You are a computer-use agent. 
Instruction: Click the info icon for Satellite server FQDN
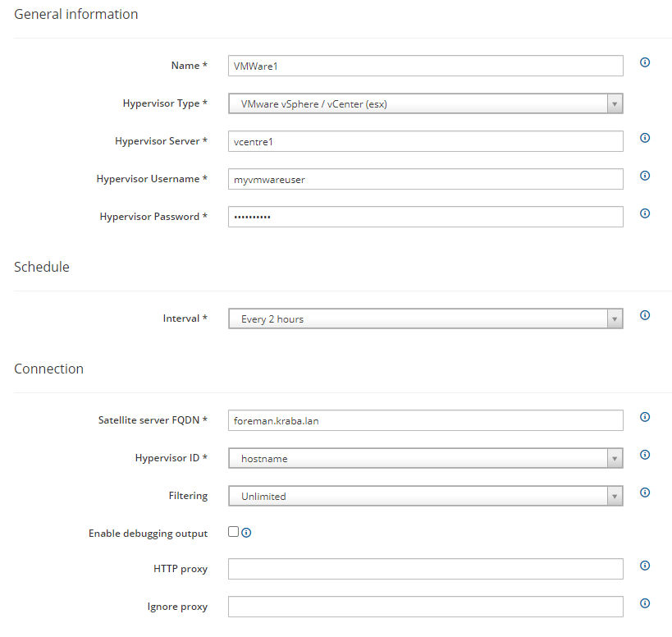point(645,417)
